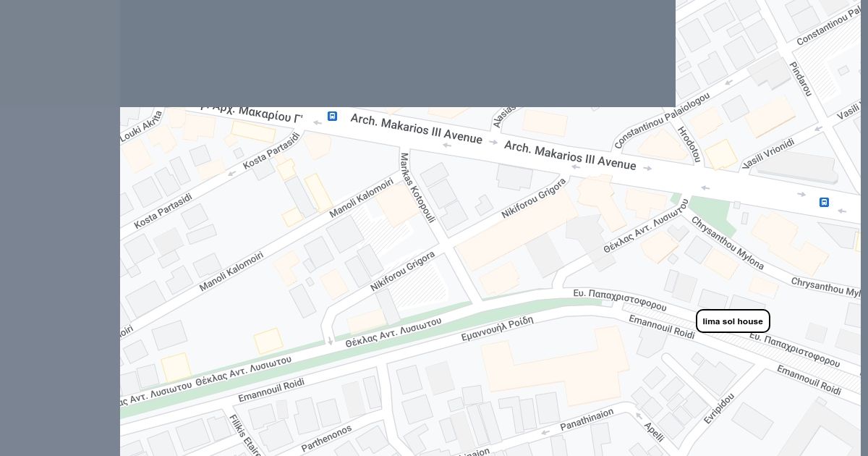Click the Greek Εμαννουήλ Ροΐδη street label
868x456 pixels.
[x=497, y=329]
